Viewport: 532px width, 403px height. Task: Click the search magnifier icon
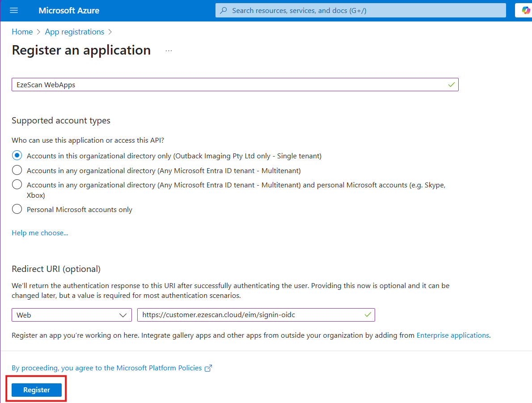[224, 10]
